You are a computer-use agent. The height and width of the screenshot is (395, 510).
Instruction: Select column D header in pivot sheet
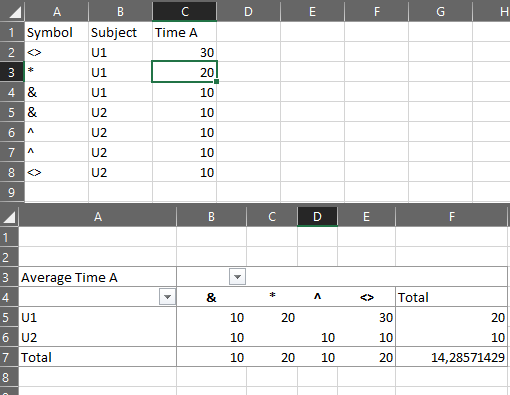(x=317, y=217)
